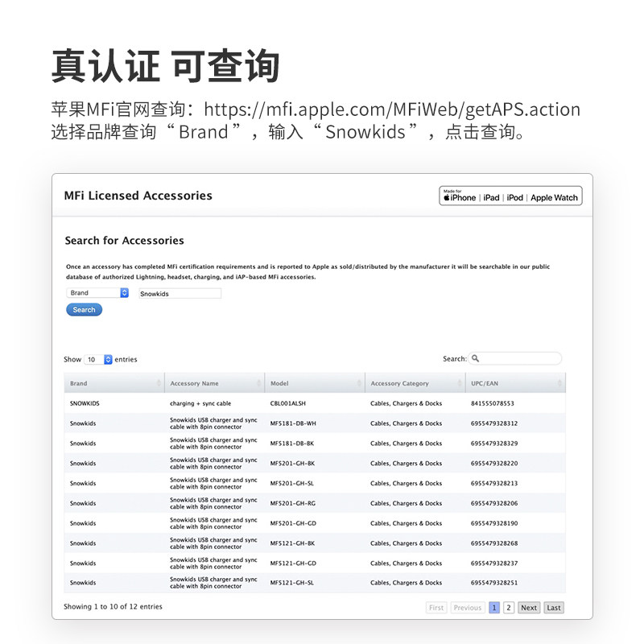Click the Made for iPhone iPad badge
Image resolution: width=644 pixels, height=644 pixels.
510,196
